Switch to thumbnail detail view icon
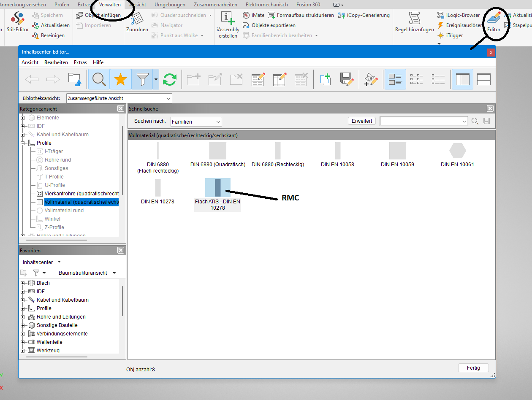The image size is (532, 400). click(x=395, y=79)
